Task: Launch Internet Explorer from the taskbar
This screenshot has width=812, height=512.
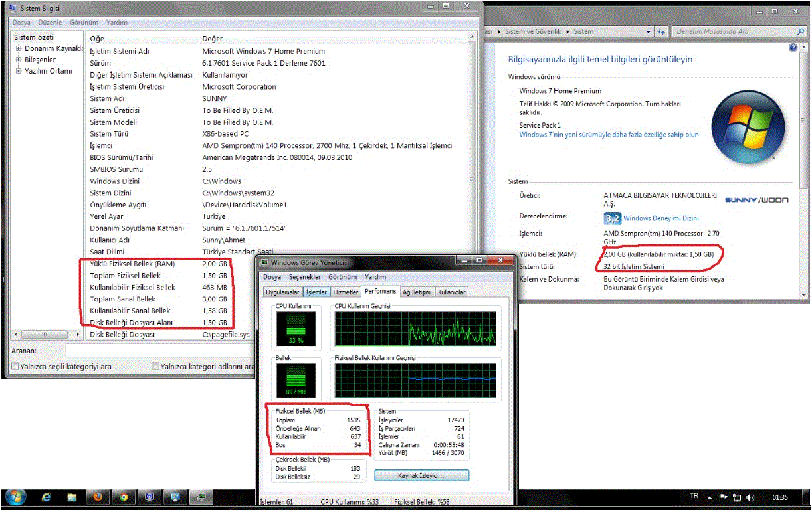Action: [x=47, y=497]
